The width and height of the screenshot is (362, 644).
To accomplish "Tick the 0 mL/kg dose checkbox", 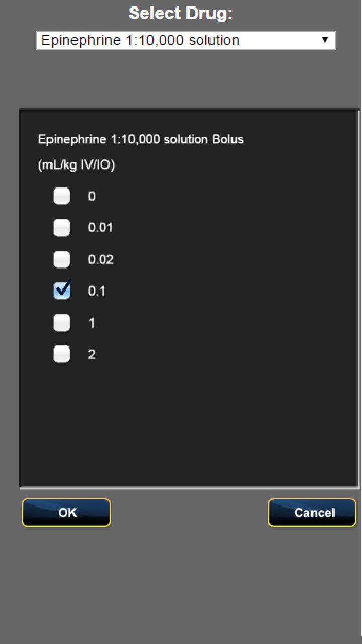I will 62,196.
